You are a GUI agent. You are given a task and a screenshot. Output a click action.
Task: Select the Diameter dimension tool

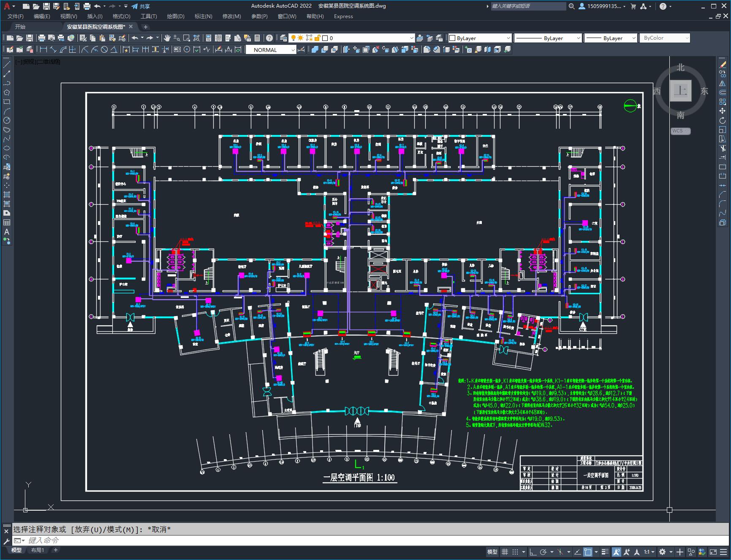click(x=104, y=50)
